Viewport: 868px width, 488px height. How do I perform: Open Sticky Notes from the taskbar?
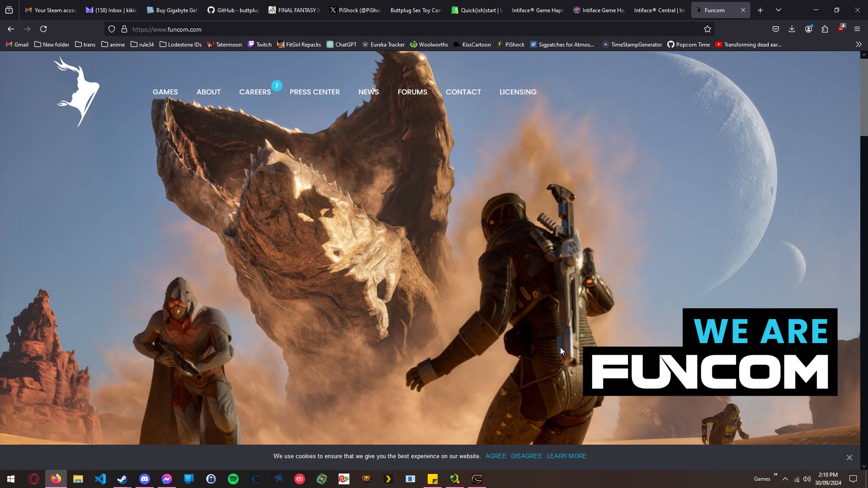pos(433,479)
